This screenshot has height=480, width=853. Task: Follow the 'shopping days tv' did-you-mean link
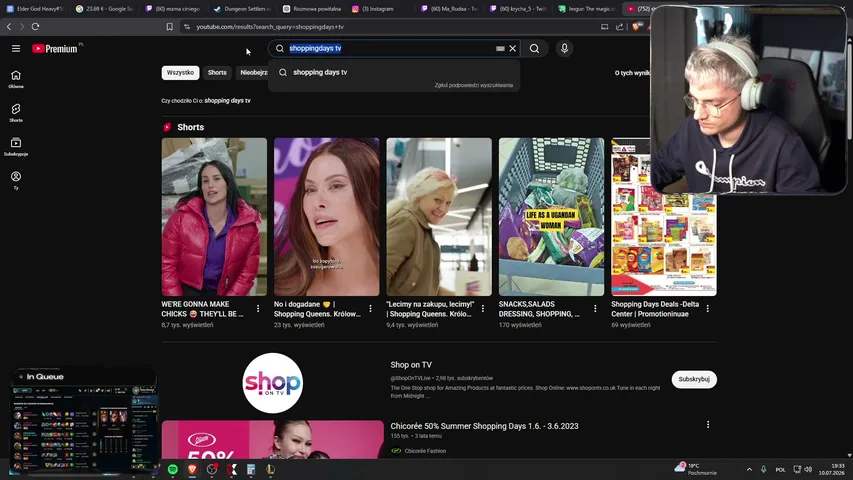click(x=227, y=100)
